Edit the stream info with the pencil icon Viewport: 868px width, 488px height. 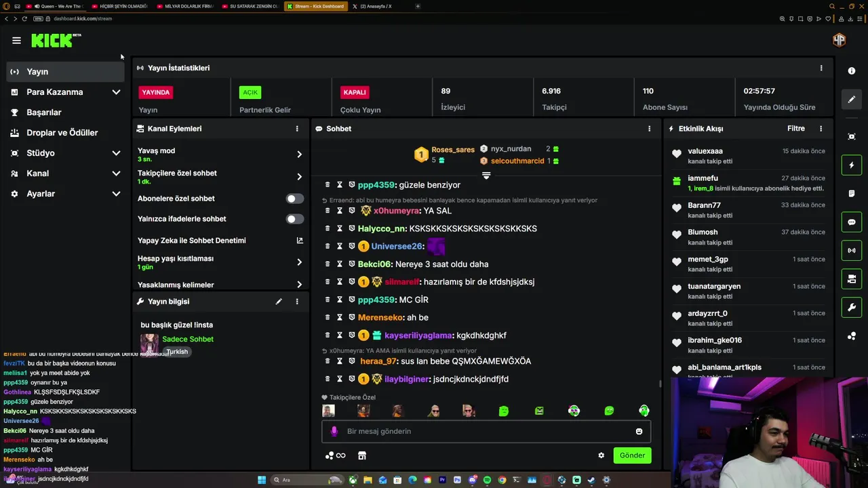click(279, 302)
